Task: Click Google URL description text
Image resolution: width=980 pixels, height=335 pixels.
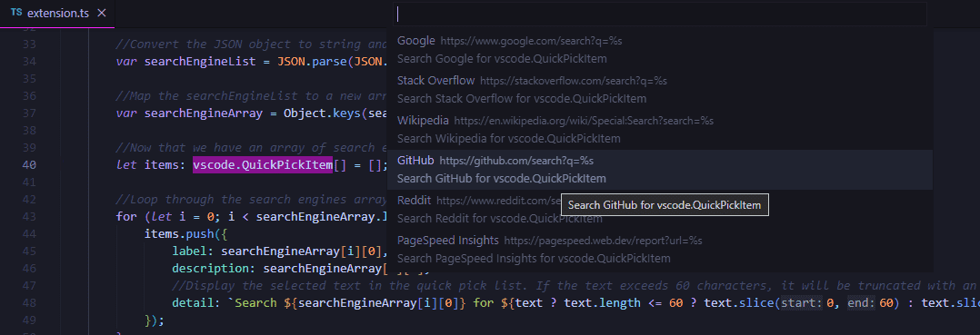Action: tap(531, 41)
